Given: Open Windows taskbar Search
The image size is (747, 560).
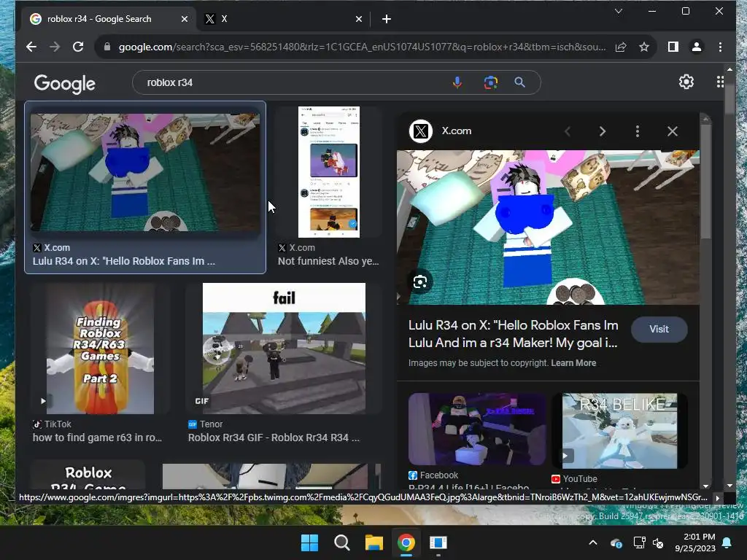Looking at the screenshot, I should [341, 542].
